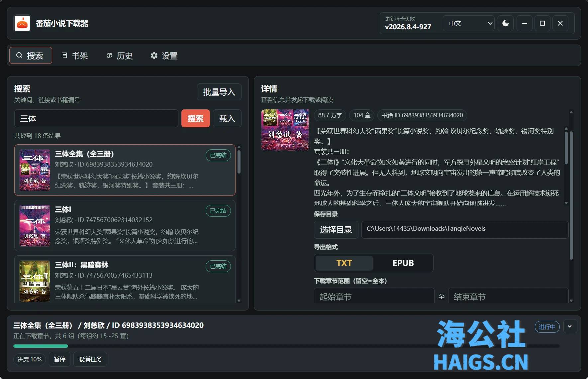
Task: Minimize the downloader window
Action: click(x=525, y=23)
